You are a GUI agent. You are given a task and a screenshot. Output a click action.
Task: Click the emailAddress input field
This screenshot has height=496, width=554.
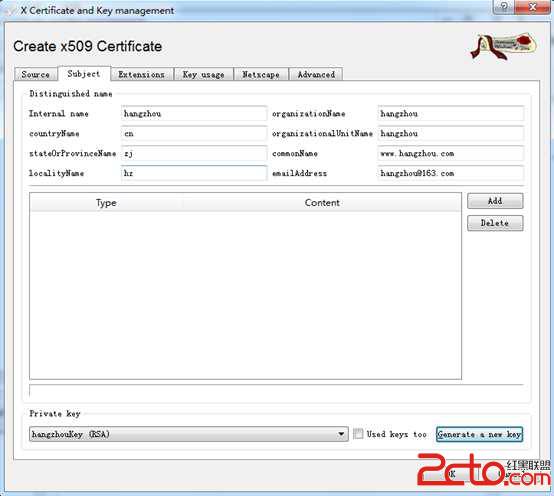tap(450, 173)
